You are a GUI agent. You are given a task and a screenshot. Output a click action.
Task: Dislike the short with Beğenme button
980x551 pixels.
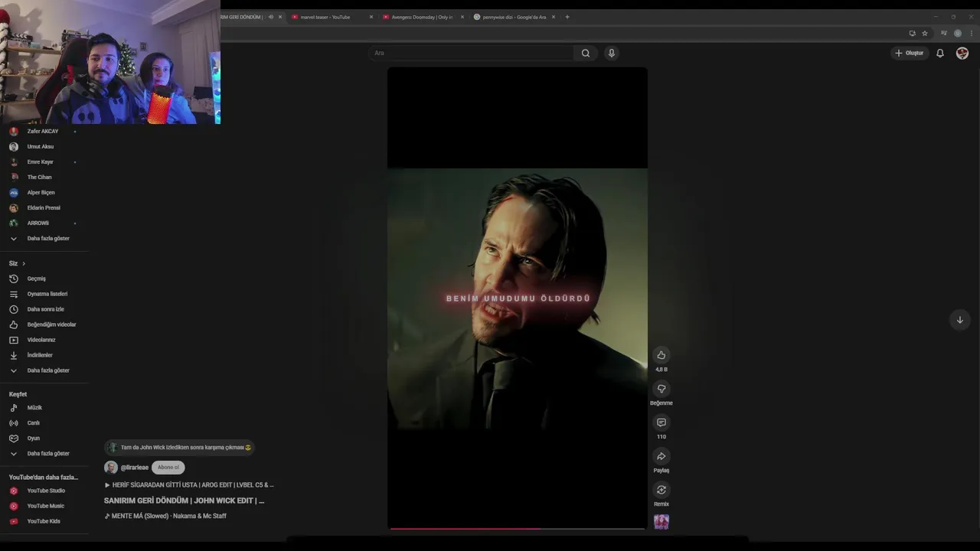(661, 389)
